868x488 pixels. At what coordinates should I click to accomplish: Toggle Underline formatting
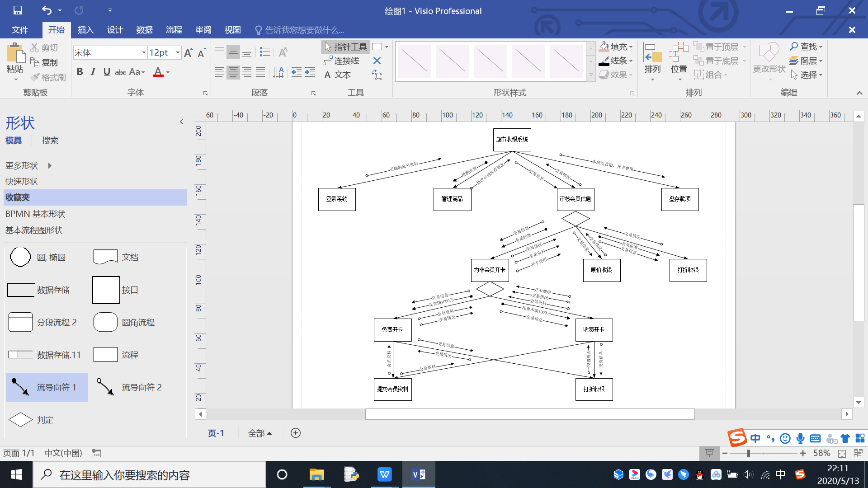(107, 72)
